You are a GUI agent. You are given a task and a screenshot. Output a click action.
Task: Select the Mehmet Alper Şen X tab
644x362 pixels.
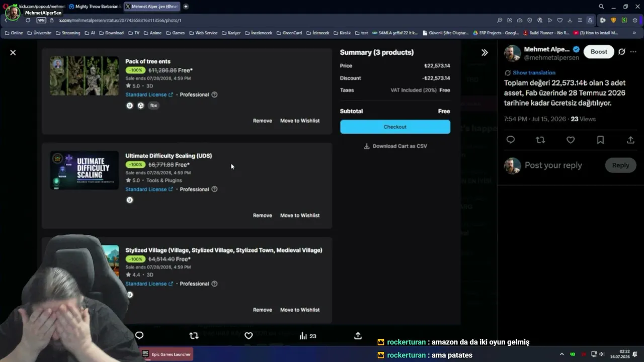coord(151,7)
